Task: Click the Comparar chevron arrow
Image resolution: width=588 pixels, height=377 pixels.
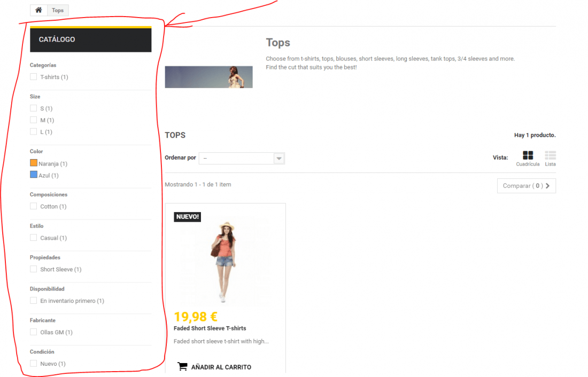Action: click(547, 186)
